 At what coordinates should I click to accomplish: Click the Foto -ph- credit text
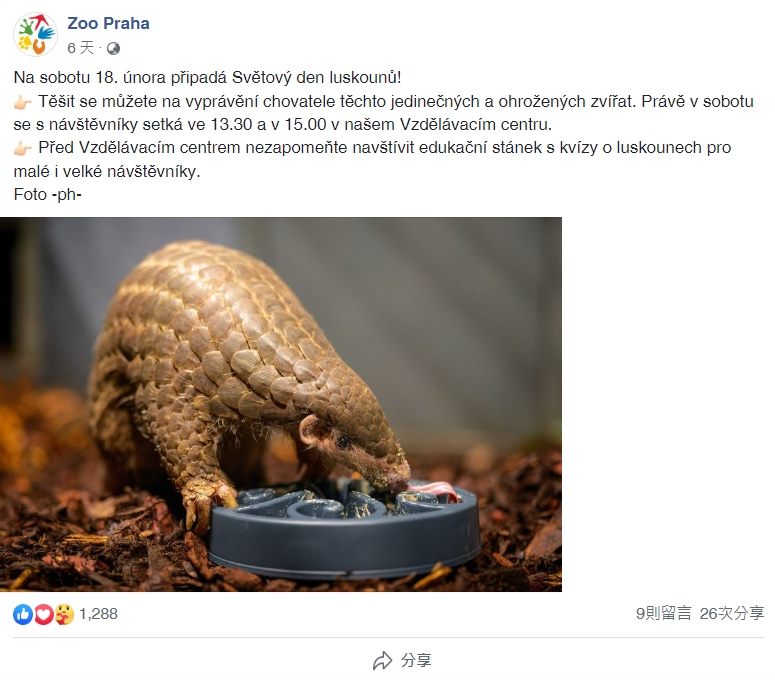(47, 195)
